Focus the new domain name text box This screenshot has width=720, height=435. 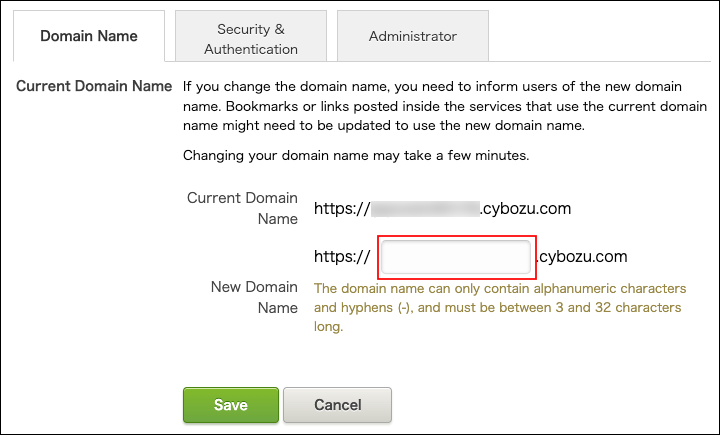click(456, 257)
